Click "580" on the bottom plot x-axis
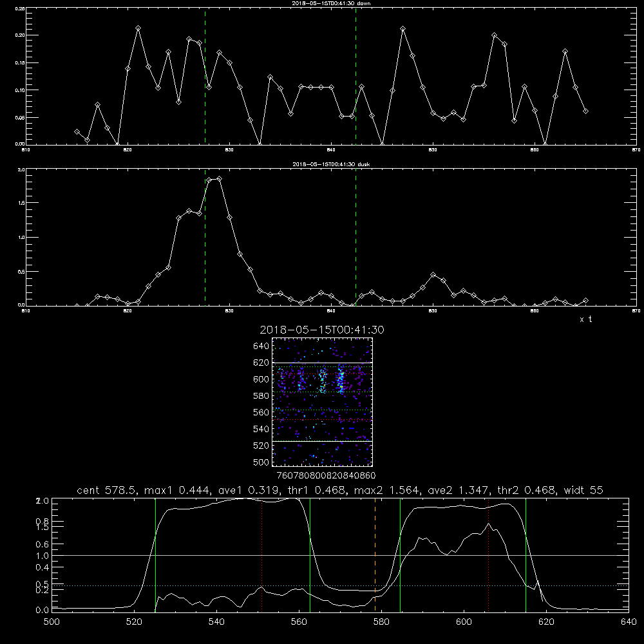This screenshot has height=644, width=644. pos(381,621)
